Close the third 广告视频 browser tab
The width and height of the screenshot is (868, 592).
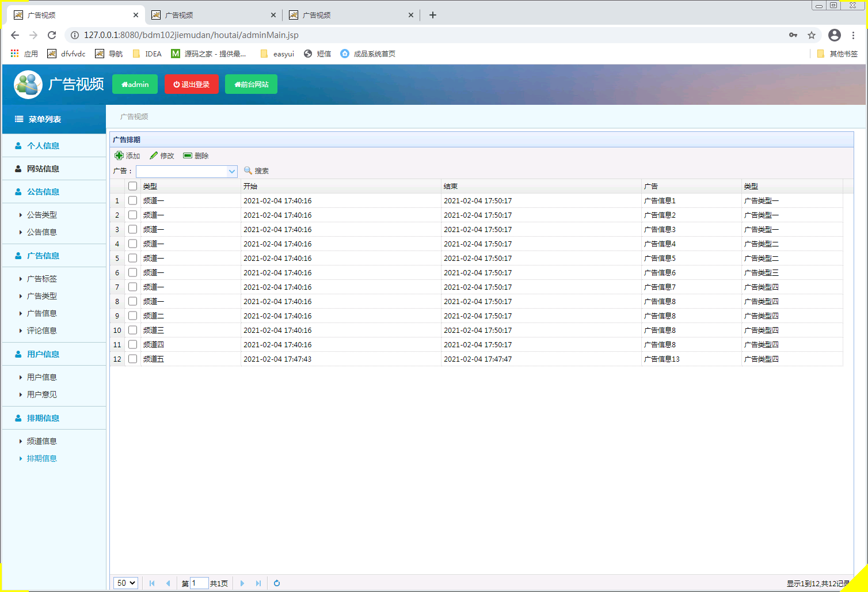coord(411,15)
